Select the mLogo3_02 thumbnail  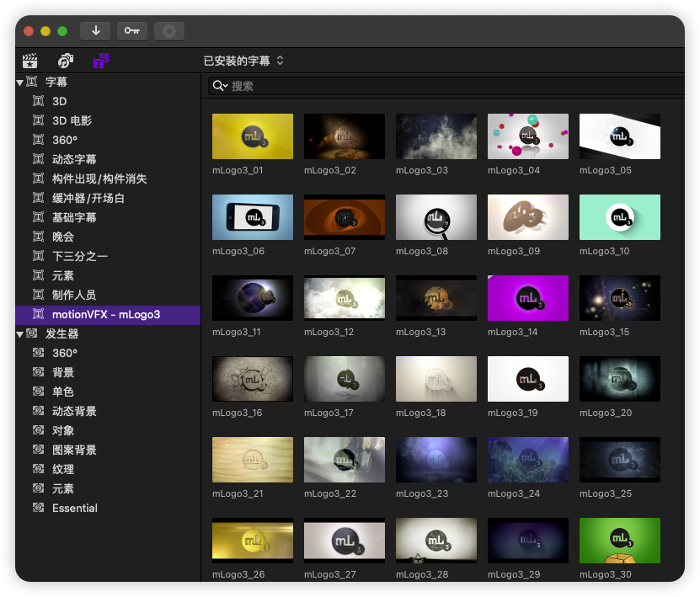[345, 136]
